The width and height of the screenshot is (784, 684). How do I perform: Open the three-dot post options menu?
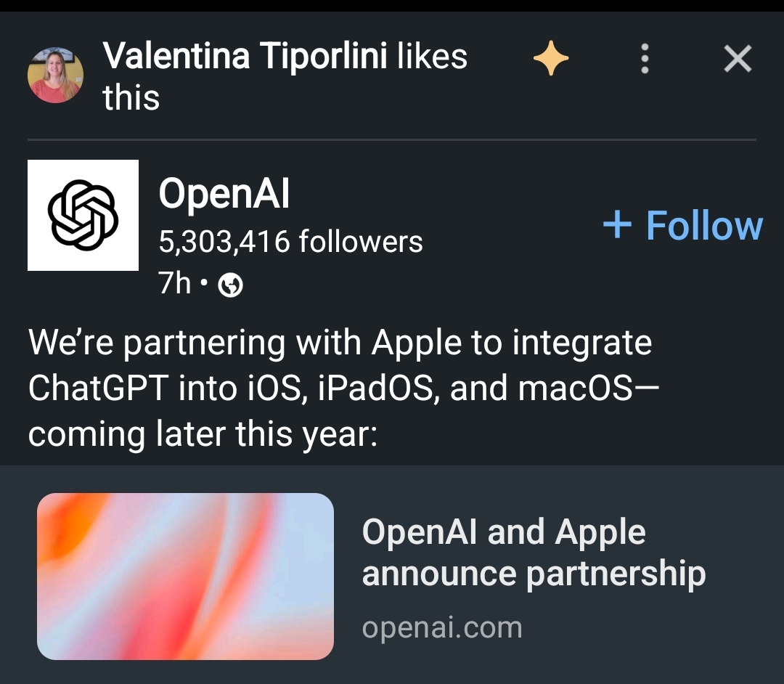pyautogui.click(x=645, y=60)
